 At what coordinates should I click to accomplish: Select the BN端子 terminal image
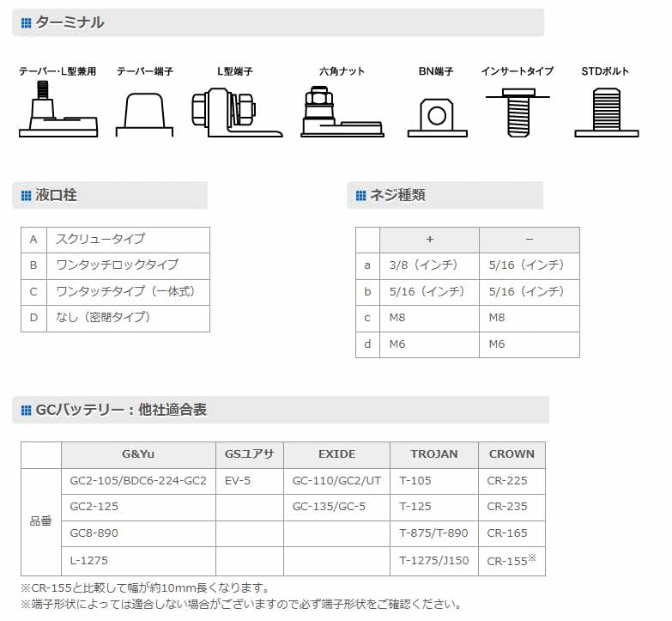coord(436,116)
